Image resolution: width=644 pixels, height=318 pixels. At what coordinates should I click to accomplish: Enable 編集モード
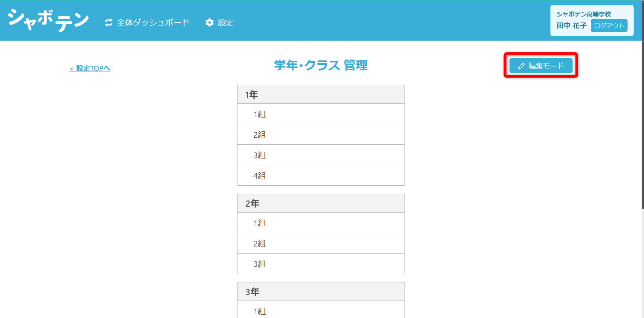click(x=541, y=65)
